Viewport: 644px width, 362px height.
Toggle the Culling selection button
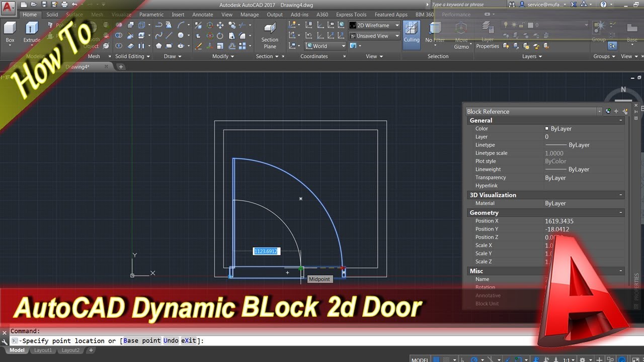(x=412, y=35)
